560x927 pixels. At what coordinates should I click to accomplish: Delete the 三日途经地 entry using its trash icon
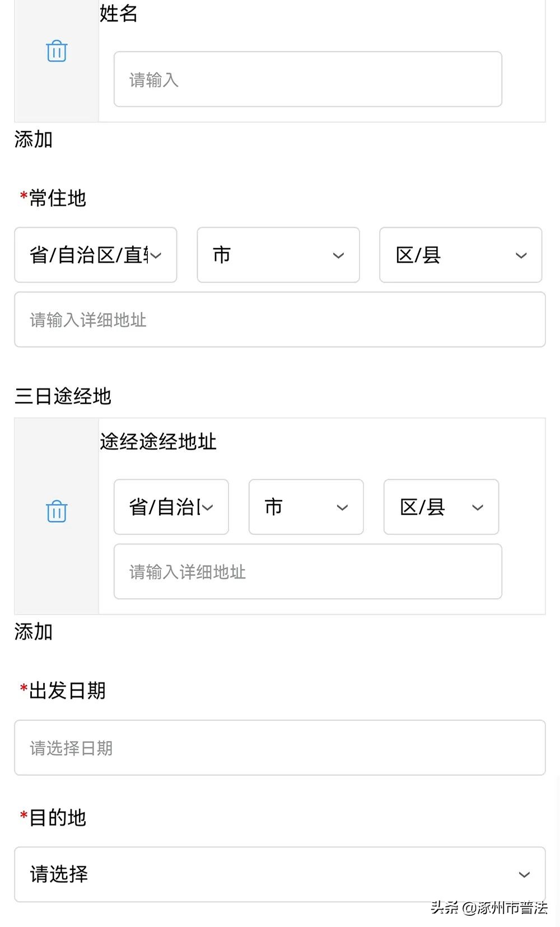tap(55, 511)
